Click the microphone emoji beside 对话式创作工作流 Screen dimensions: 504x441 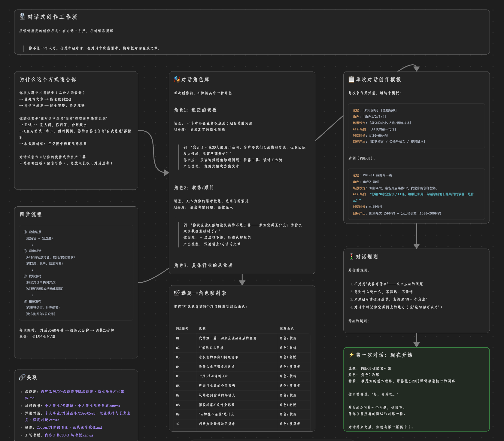(x=22, y=17)
